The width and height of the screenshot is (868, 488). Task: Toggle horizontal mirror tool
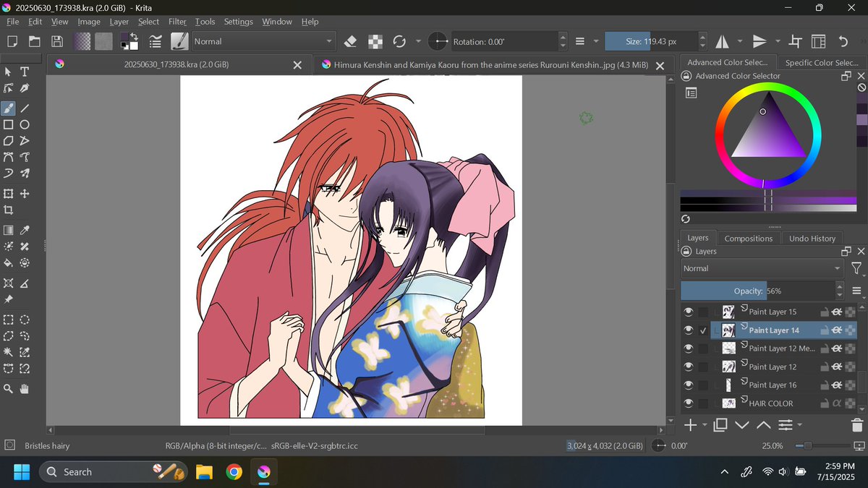coord(722,41)
